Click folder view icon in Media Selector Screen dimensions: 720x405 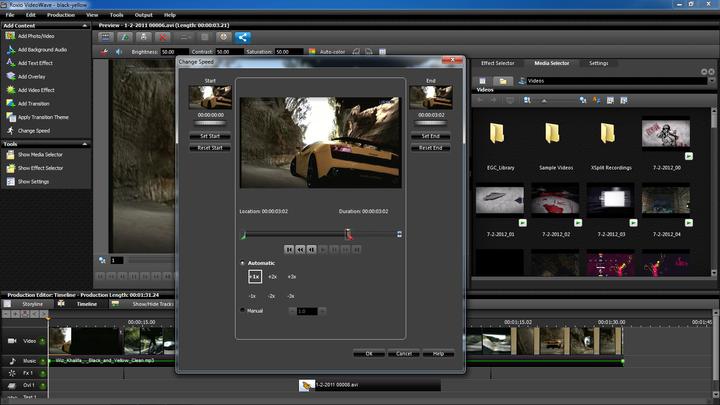pyautogui.click(x=503, y=81)
